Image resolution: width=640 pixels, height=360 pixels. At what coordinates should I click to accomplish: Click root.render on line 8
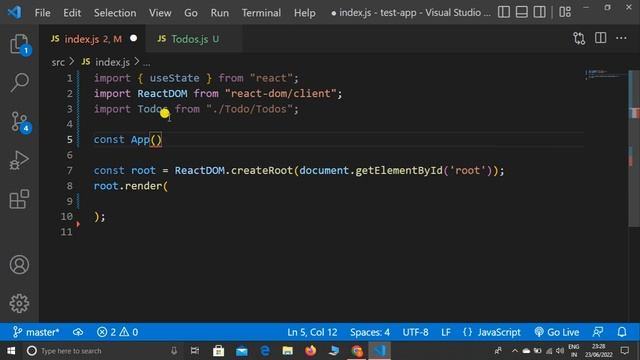point(128,186)
